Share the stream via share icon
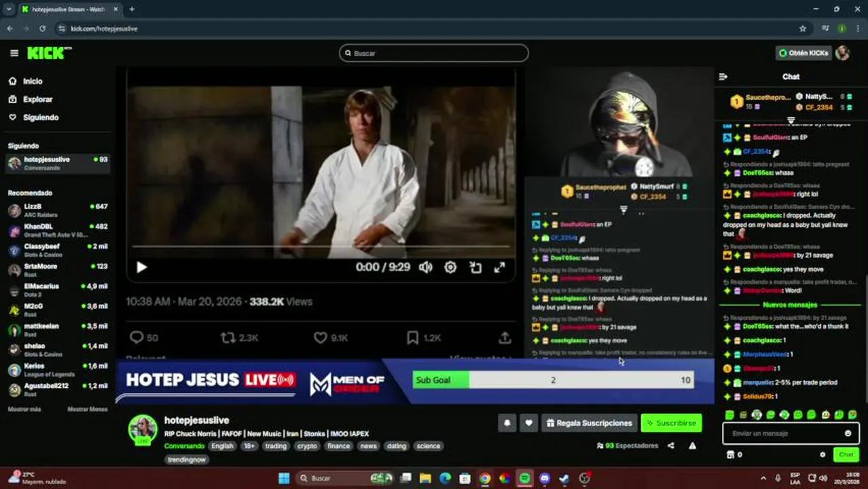This screenshot has width=868, height=489. click(x=671, y=446)
